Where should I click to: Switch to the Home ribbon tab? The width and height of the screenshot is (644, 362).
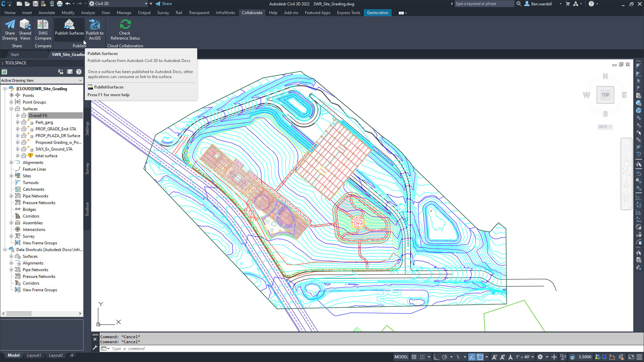pyautogui.click(x=10, y=13)
